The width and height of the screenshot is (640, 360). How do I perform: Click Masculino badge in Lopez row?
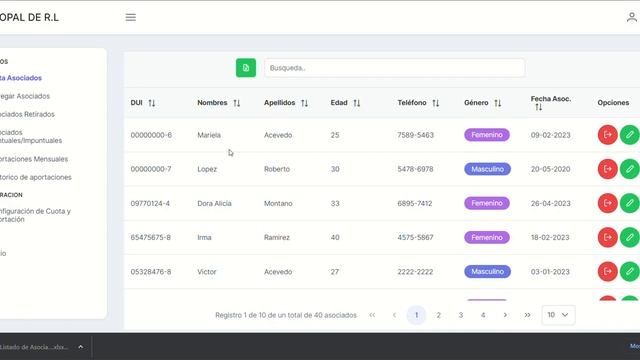tap(487, 169)
